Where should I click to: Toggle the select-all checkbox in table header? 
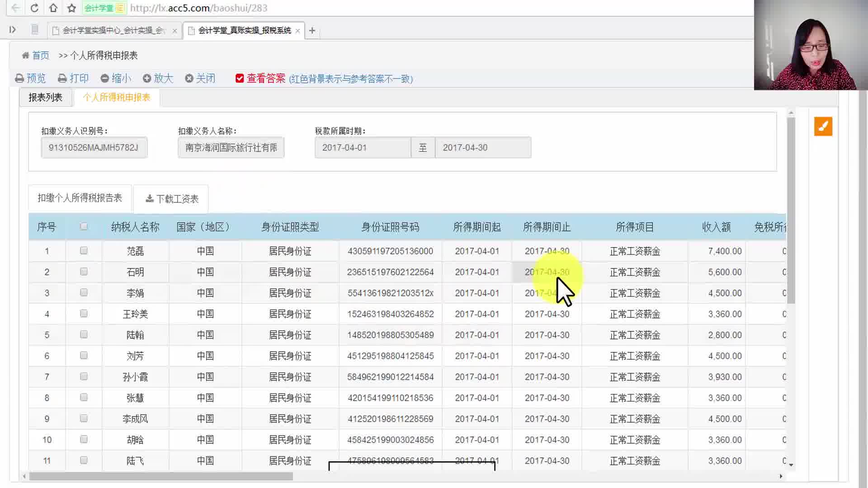[84, 226]
